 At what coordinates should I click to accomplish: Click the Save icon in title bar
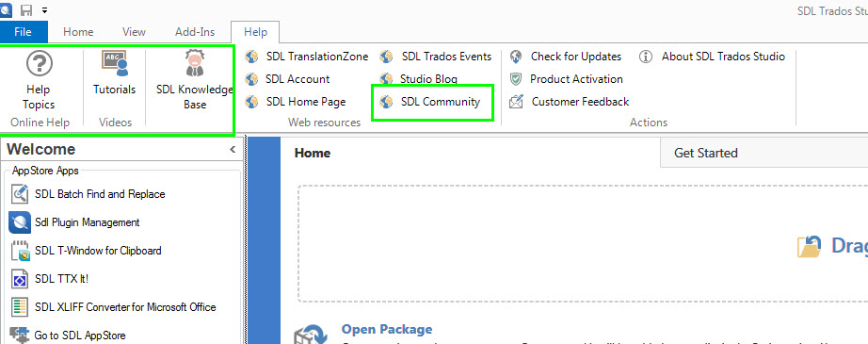26,10
